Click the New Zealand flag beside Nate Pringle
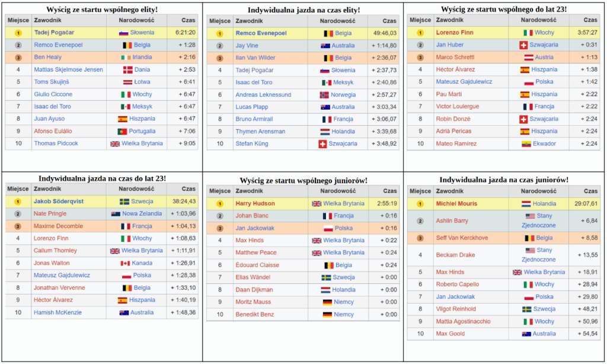Image resolution: width=607 pixels, height=364 pixels. (x=116, y=214)
